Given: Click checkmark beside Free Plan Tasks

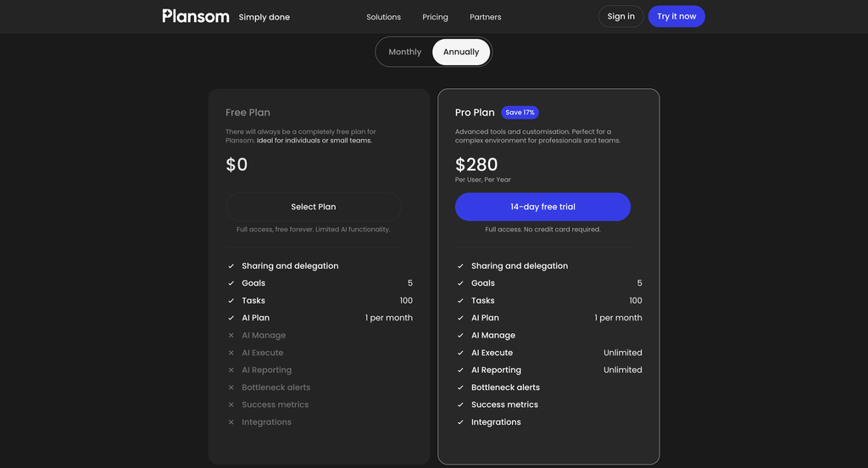Looking at the screenshot, I should (x=231, y=301).
